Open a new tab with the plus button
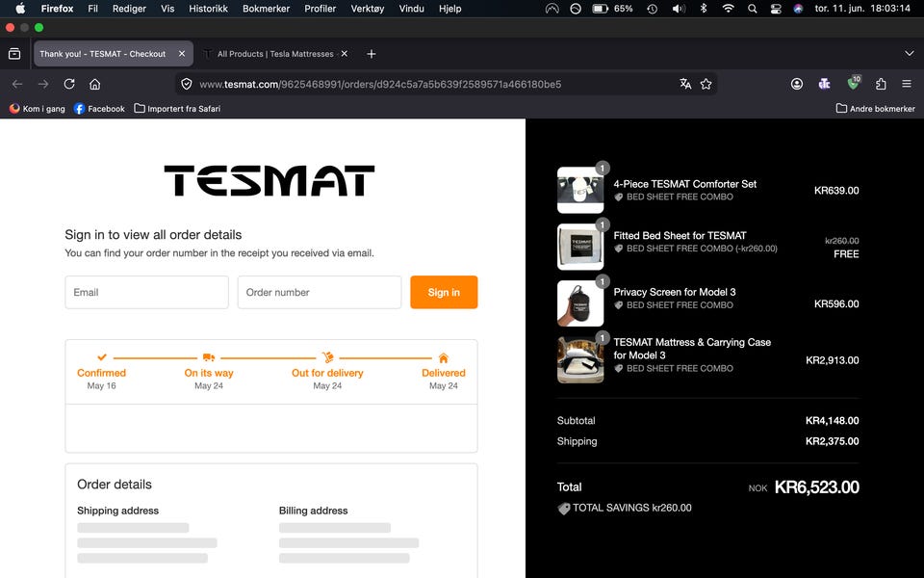Image resolution: width=924 pixels, height=578 pixels. pyautogui.click(x=372, y=54)
